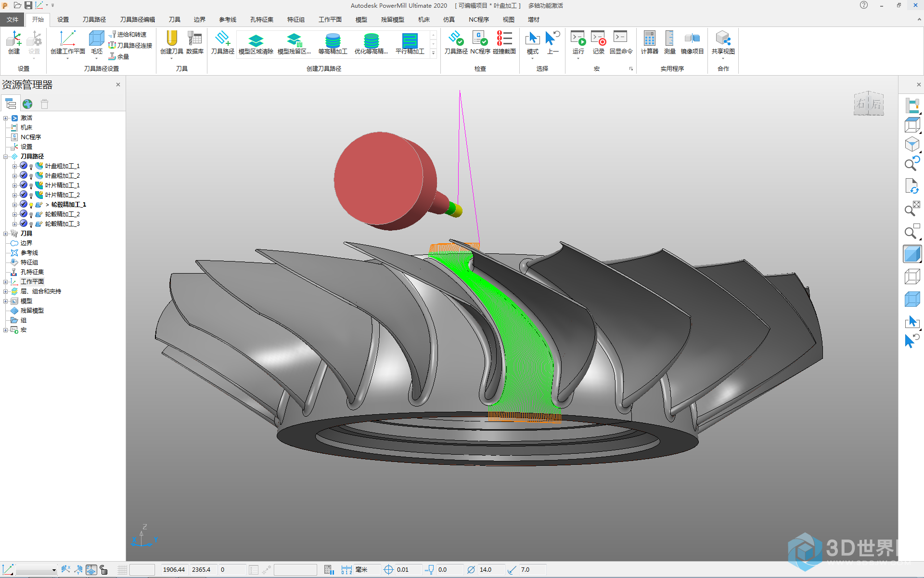
Task: Switch to the 边界 ribbon tab
Action: tap(200, 19)
